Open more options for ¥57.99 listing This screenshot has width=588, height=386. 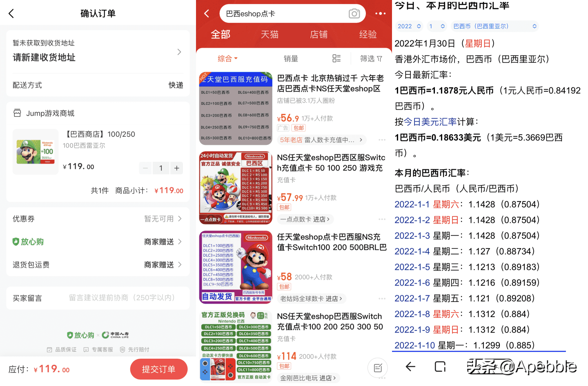(x=382, y=219)
